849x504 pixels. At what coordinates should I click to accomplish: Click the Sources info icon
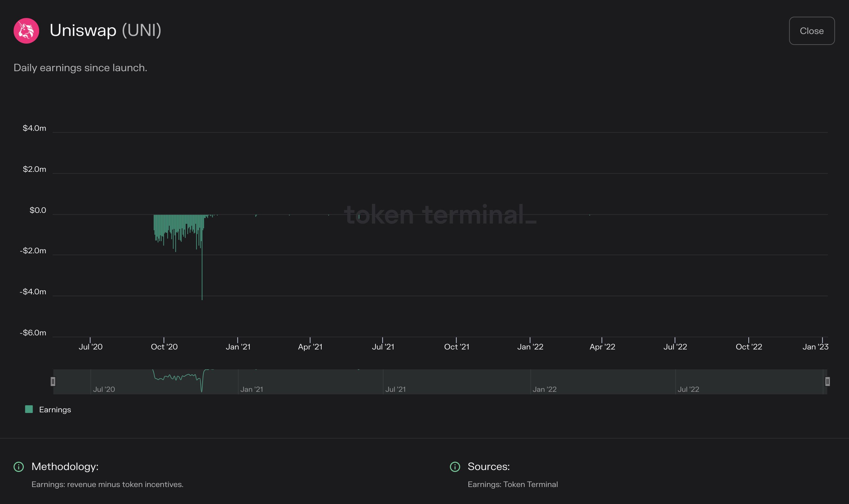coord(455,466)
